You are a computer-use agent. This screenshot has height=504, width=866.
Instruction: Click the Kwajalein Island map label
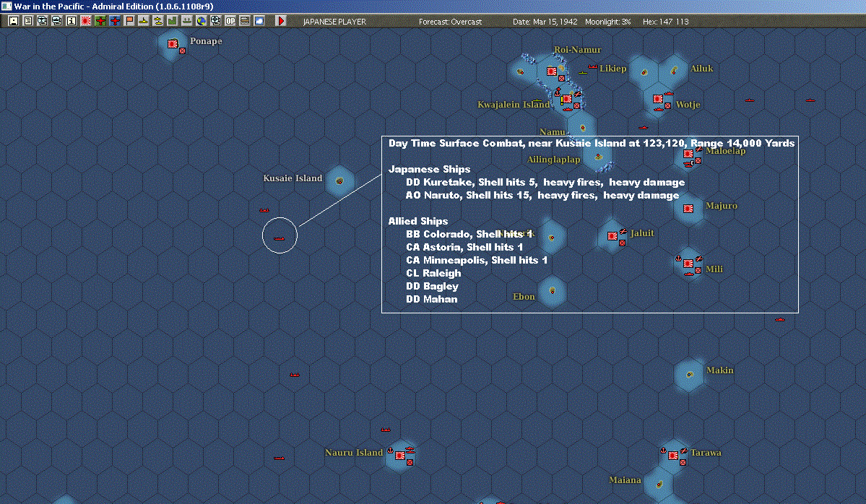pyautogui.click(x=513, y=104)
